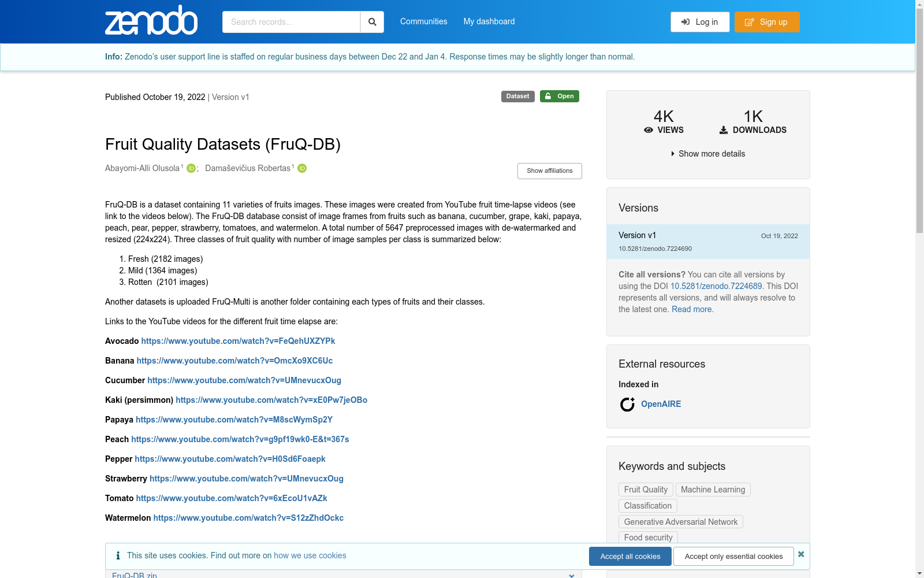This screenshot has width=924, height=578.
Task: Open the Kaki persimmon YouTube link
Action: click(271, 400)
